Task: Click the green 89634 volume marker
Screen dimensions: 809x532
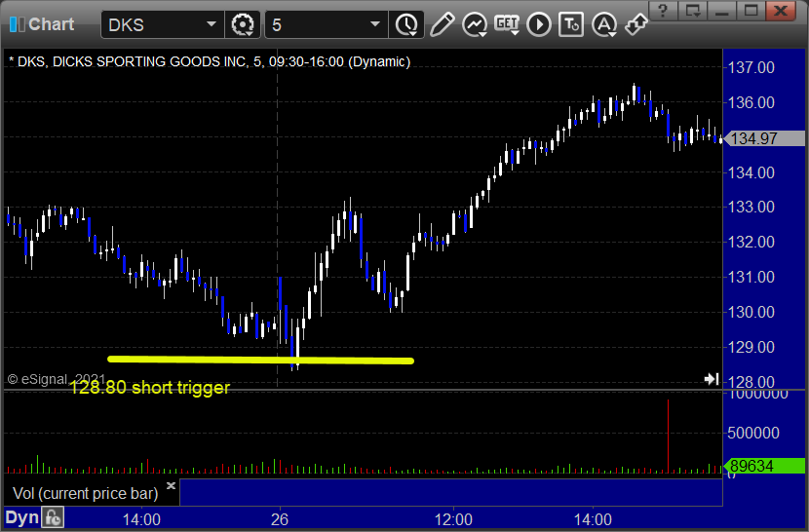Action: coord(764,466)
